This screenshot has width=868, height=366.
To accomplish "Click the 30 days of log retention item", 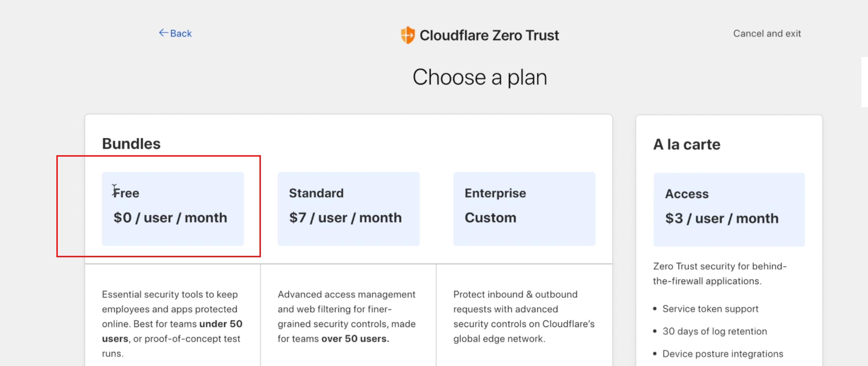I will click(714, 331).
